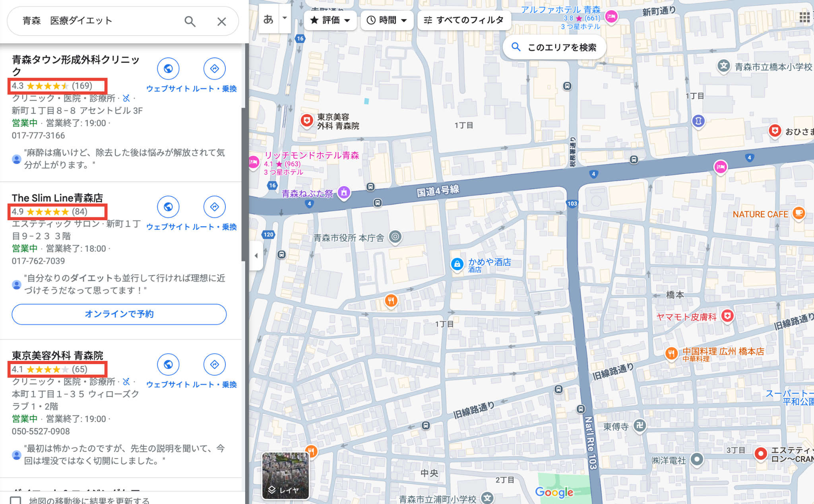
Task: Click the 4.9 rating with 84 reviews
Action: pyautogui.click(x=50, y=211)
